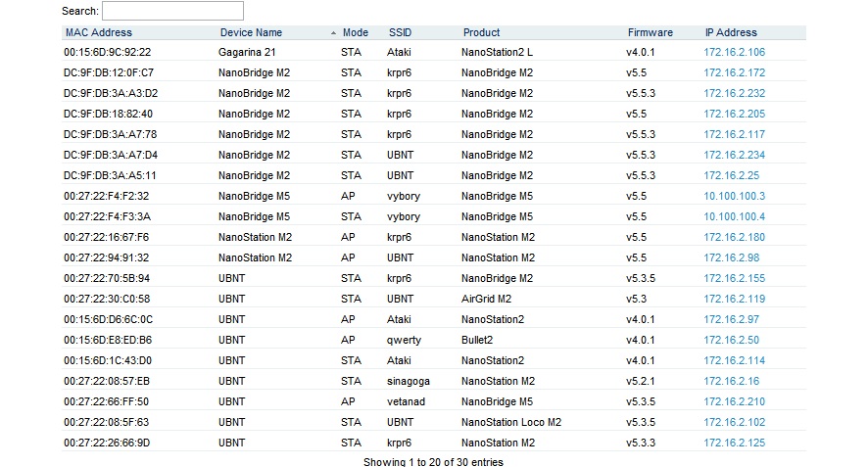The height and width of the screenshot is (467, 868).
Task: Click the qwerty SSID cell
Action: pos(404,340)
